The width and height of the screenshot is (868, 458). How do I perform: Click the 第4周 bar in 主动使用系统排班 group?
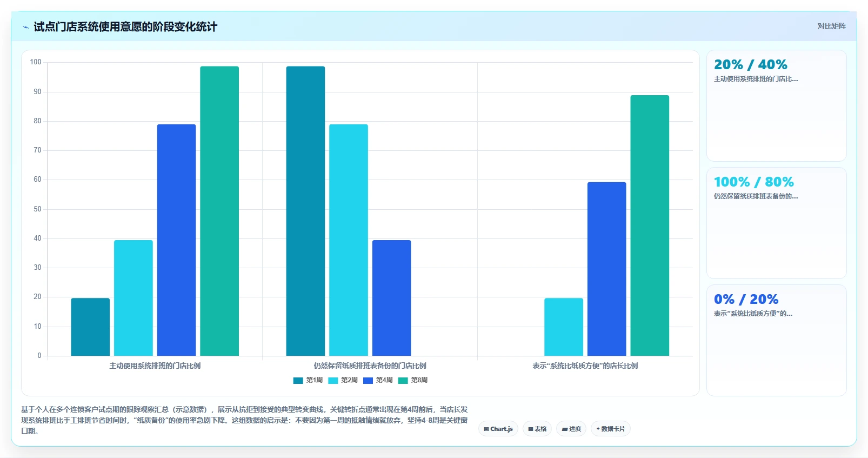[x=177, y=240]
